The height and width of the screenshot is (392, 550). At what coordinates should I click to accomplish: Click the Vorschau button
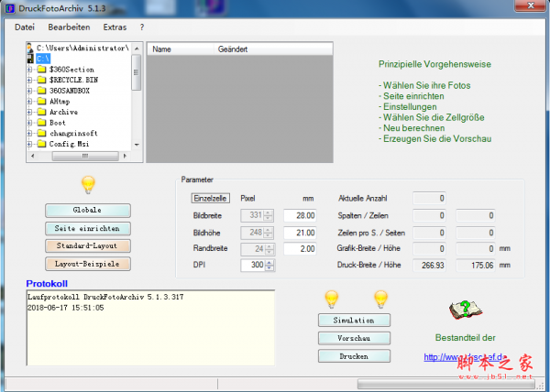pyautogui.click(x=354, y=338)
